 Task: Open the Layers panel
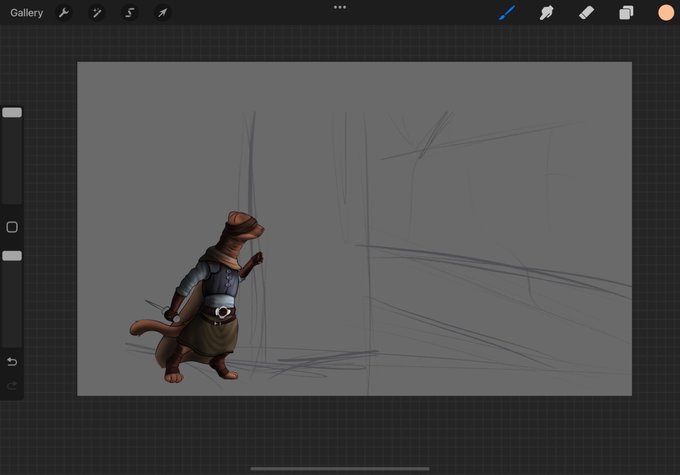click(626, 13)
